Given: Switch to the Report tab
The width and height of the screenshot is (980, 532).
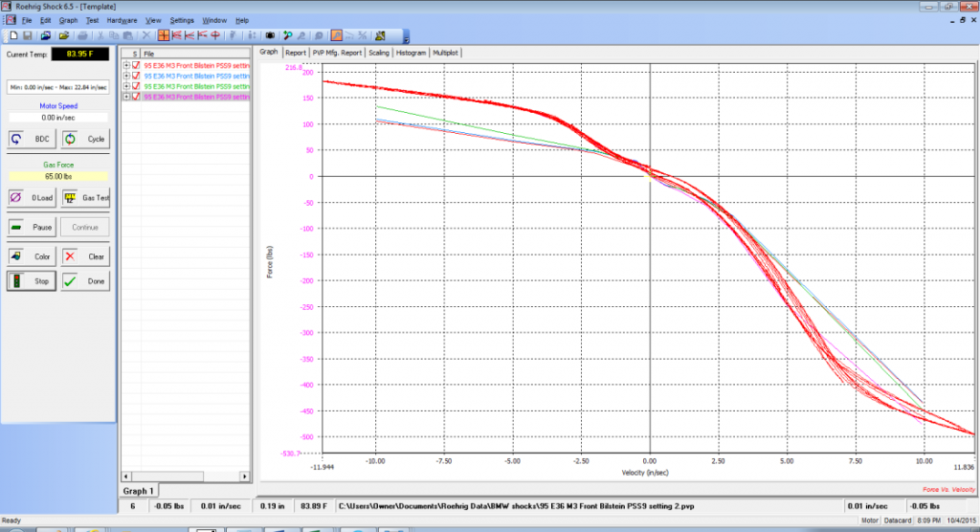Looking at the screenshot, I should 296,54.
